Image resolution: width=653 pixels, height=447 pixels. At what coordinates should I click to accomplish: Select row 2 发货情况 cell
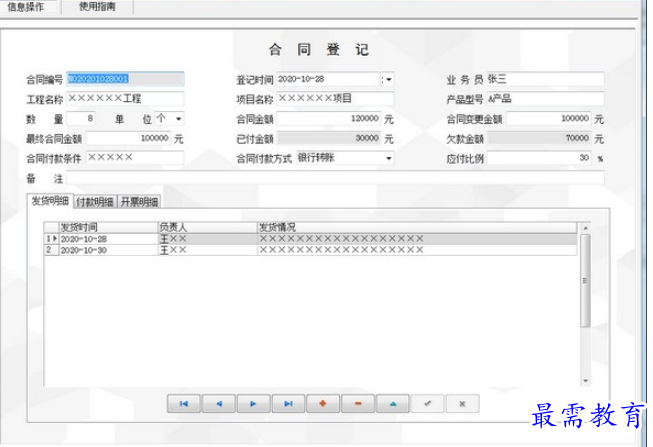(x=417, y=250)
